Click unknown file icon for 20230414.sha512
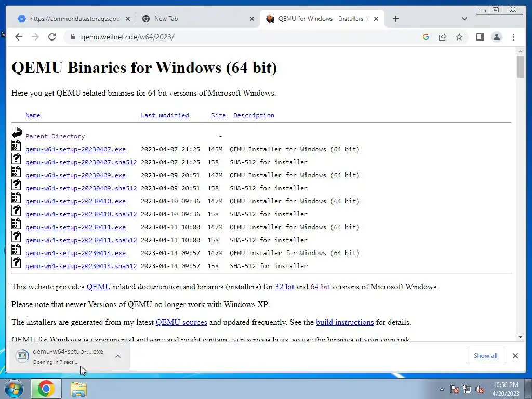This screenshot has height=399, width=532. coord(16,262)
